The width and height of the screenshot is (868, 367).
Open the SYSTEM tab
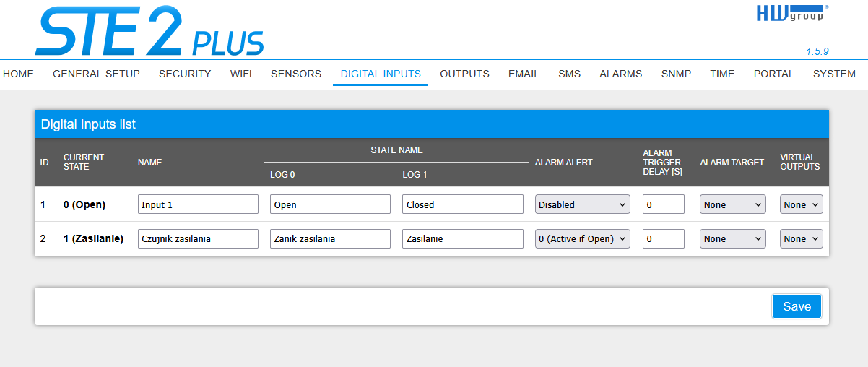(834, 74)
